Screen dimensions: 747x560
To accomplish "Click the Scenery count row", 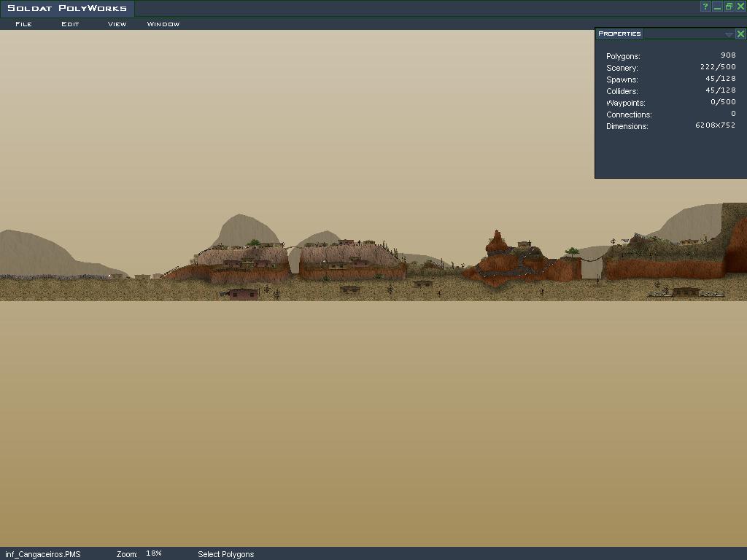I will (x=670, y=68).
